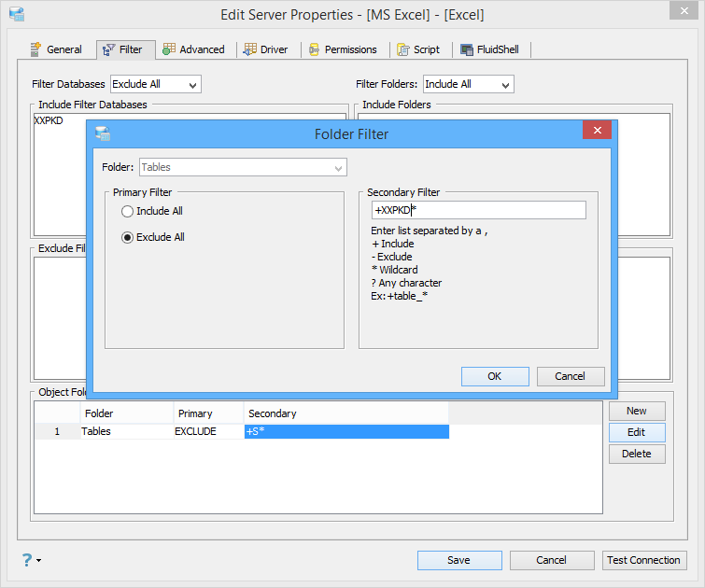The height and width of the screenshot is (588, 705).
Task: Switch to the FluidShell tab
Action: click(x=489, y=49)
